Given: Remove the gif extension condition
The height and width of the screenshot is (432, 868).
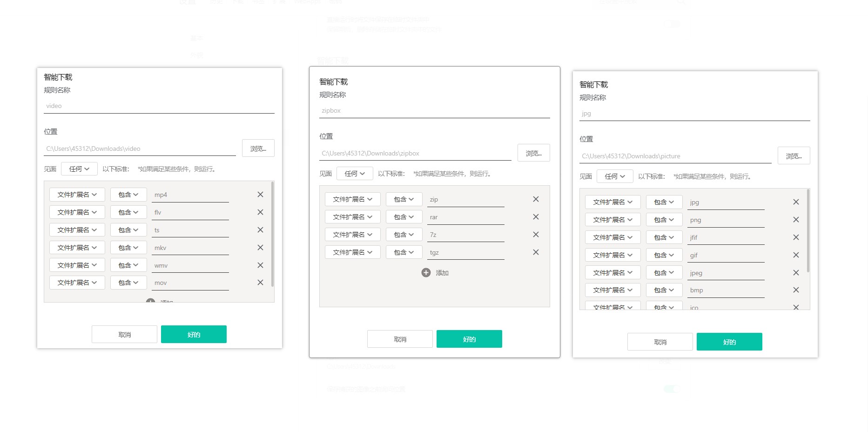Looking at the screenshot, I should (x=796, y=255).
